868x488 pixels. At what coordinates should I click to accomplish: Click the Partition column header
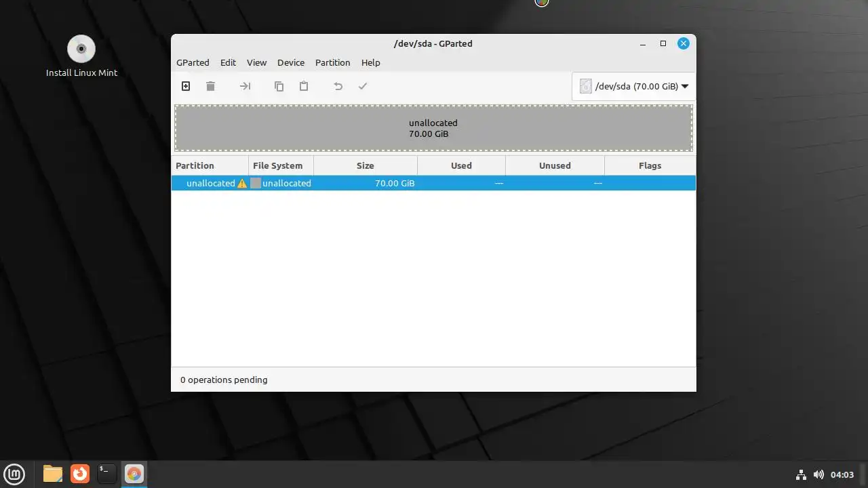210,165
